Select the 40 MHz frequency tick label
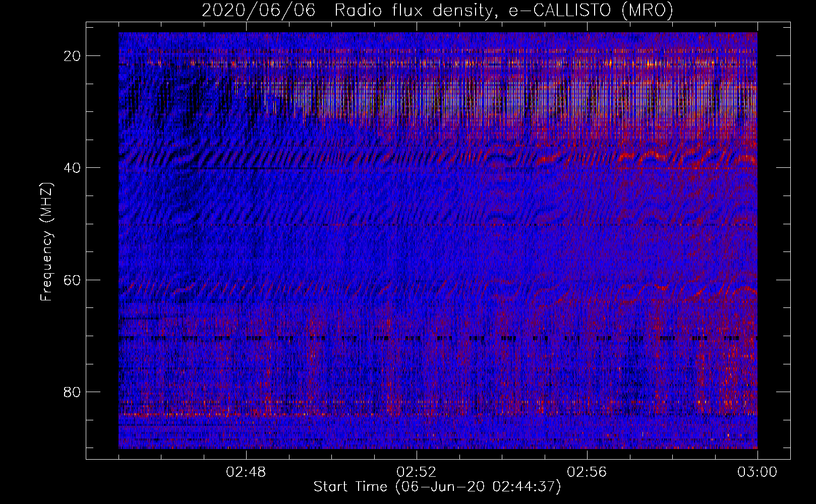Screen dimensions: 816x504 (x=73, y=168)
